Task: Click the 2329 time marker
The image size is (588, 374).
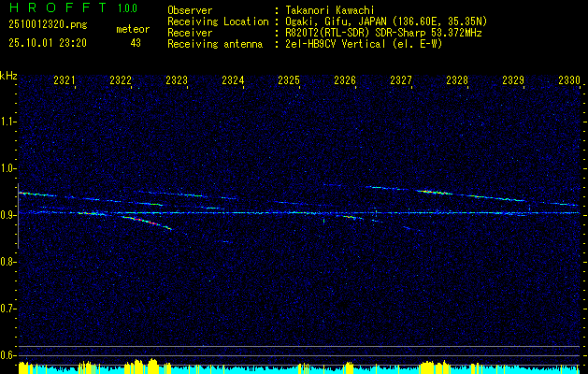Action: pos(513,79)
